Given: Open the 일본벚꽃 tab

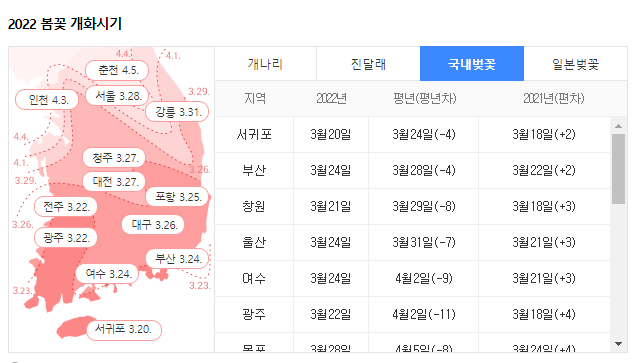Looking at the screenshot, I should coord(575,64).
